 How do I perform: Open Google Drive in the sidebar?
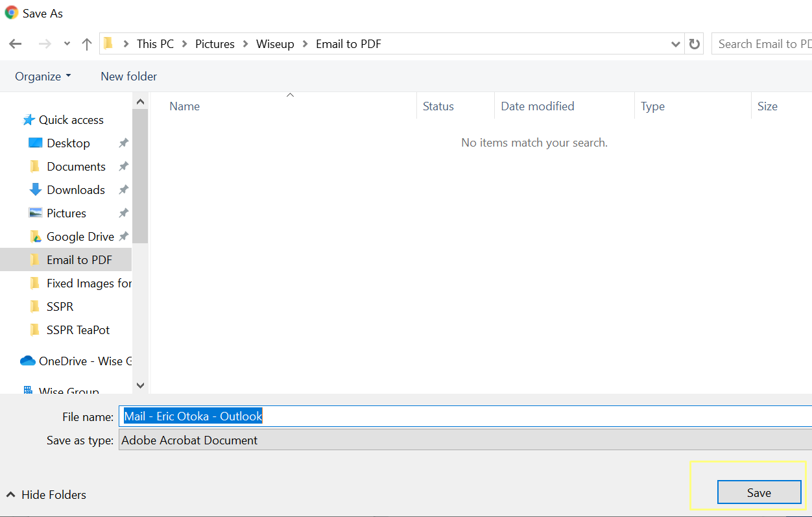coord(80,236)
